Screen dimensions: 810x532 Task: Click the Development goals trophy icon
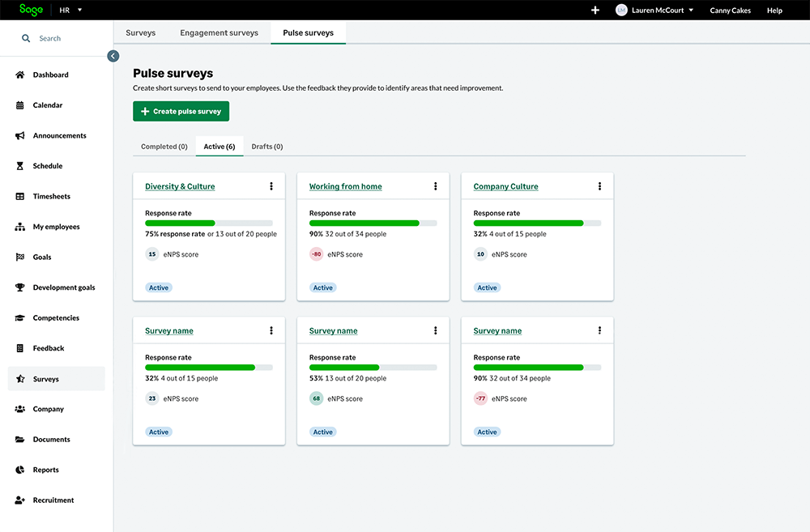(x=20, y=287)
